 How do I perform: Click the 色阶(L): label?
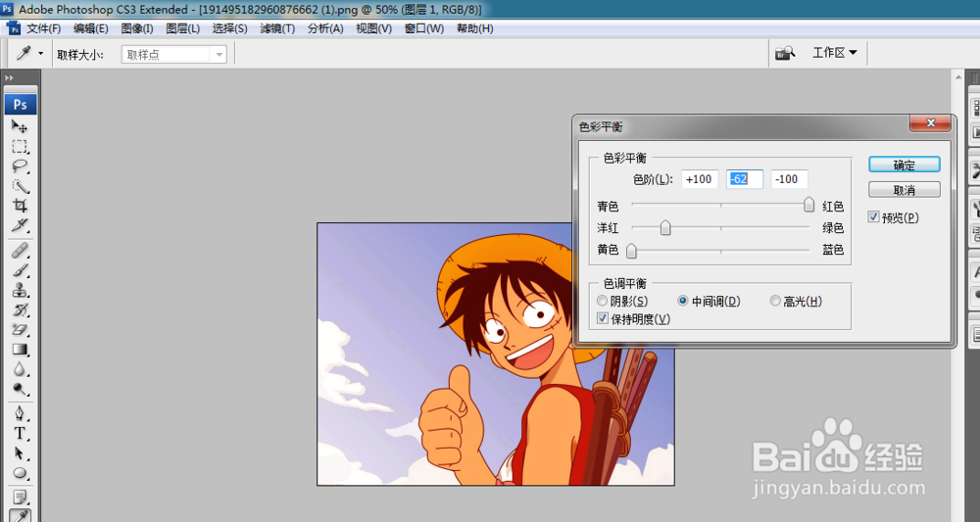[653, 180]
